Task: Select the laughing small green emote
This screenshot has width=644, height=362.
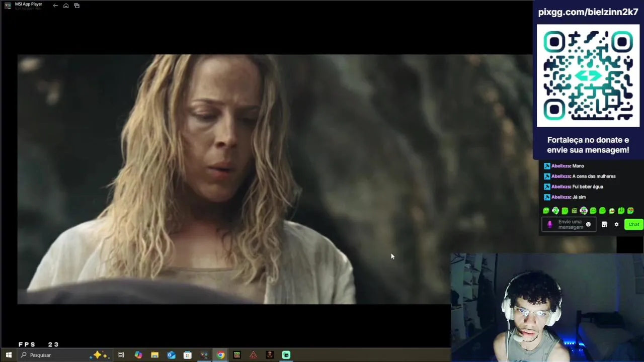Action: [x=612, y=211]
